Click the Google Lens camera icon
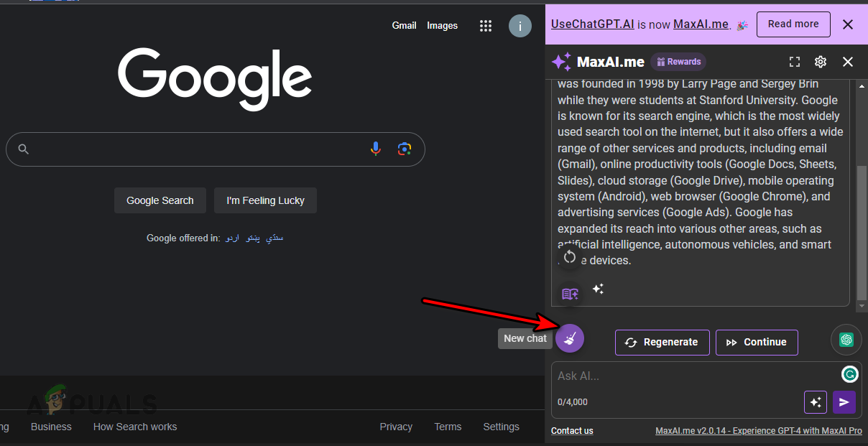Viewport: 868px width, 446px height. [x=404, y=149]
